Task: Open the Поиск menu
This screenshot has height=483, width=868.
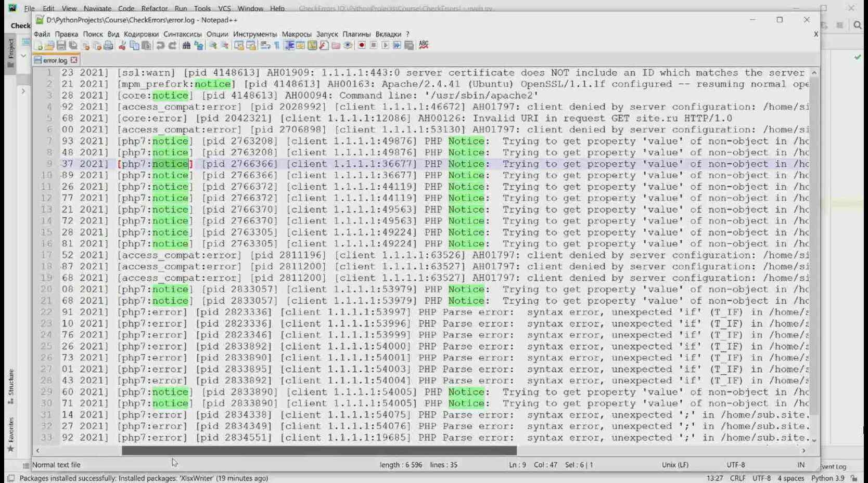Action: [93, 34]
